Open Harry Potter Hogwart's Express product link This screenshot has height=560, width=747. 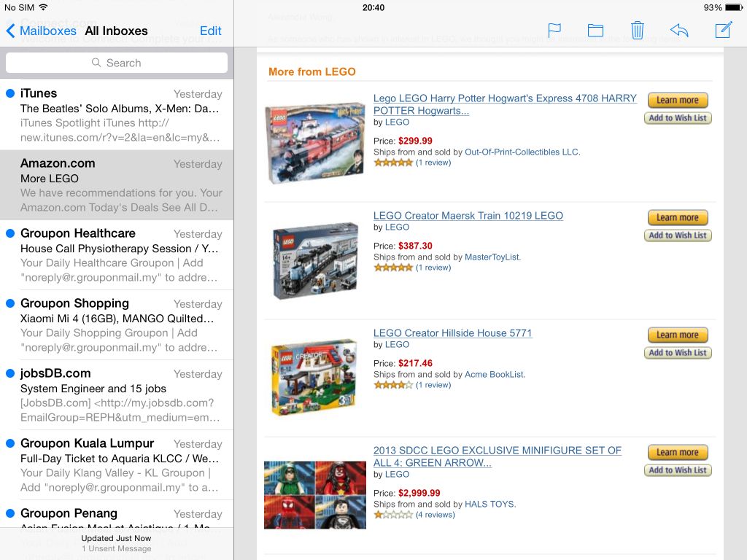[x=505, y=104]
